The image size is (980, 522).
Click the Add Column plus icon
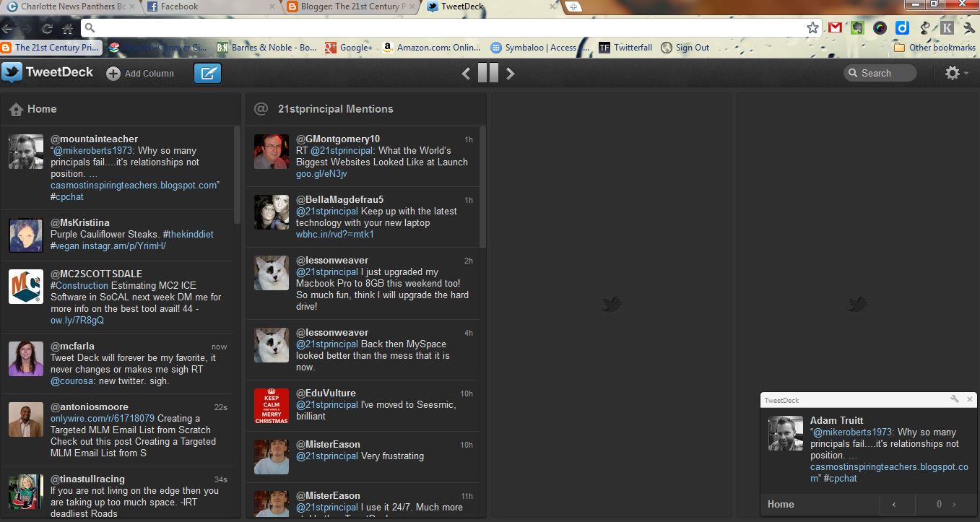pos(113,73)
